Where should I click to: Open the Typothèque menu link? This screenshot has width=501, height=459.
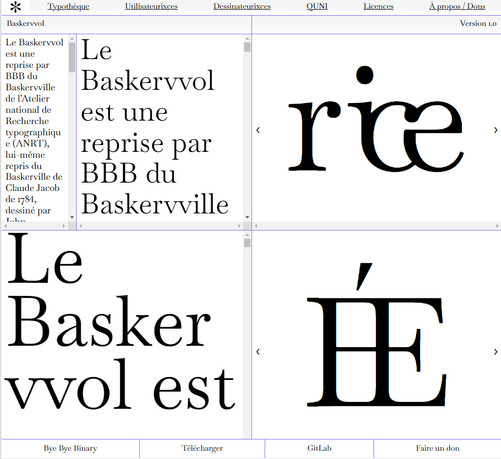tap(68, 6)
